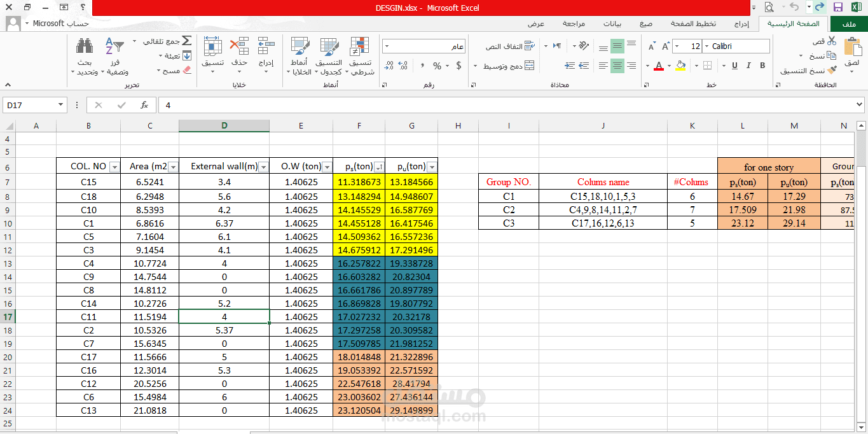Screen dimensions: 868x434
Task: Select column D header
Action: click(224, 125)
